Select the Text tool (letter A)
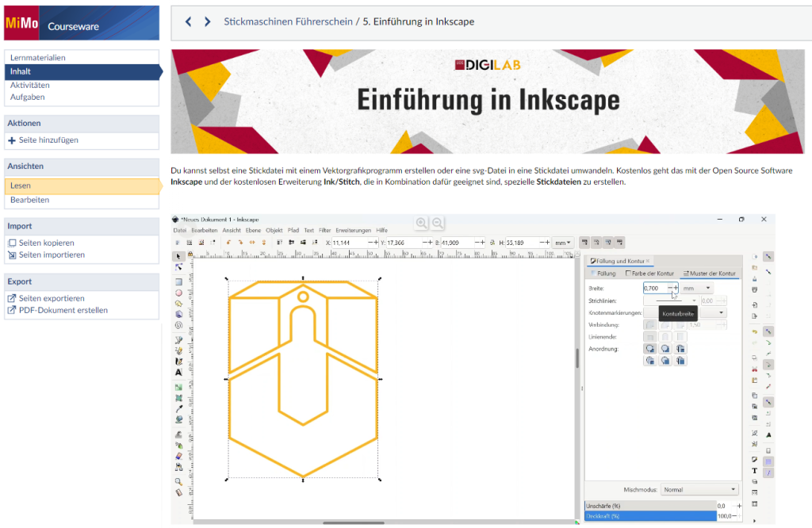812x528 pixels. 178,372
